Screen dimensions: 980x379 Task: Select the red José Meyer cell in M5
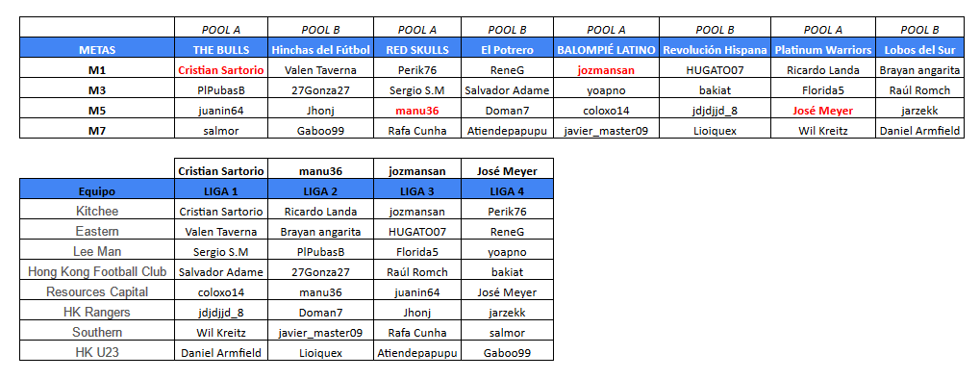click(x=822, y=111)
